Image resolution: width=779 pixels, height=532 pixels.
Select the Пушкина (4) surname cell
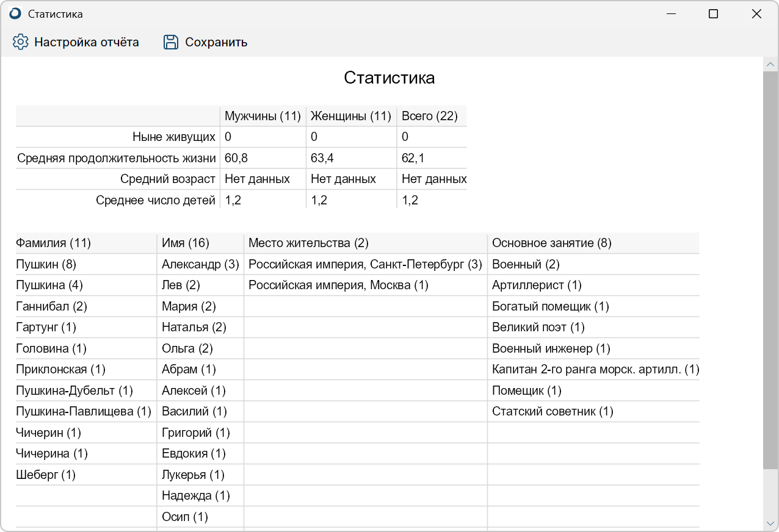(x=86, y=285)
